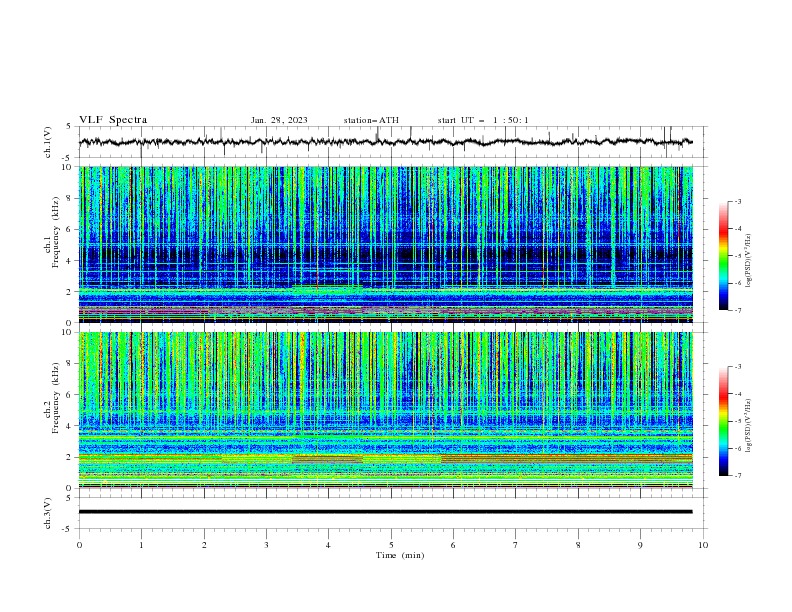Click inside the ch.1 spectrogram panel
Screen dimensions: 792x612
pos(385,244)
